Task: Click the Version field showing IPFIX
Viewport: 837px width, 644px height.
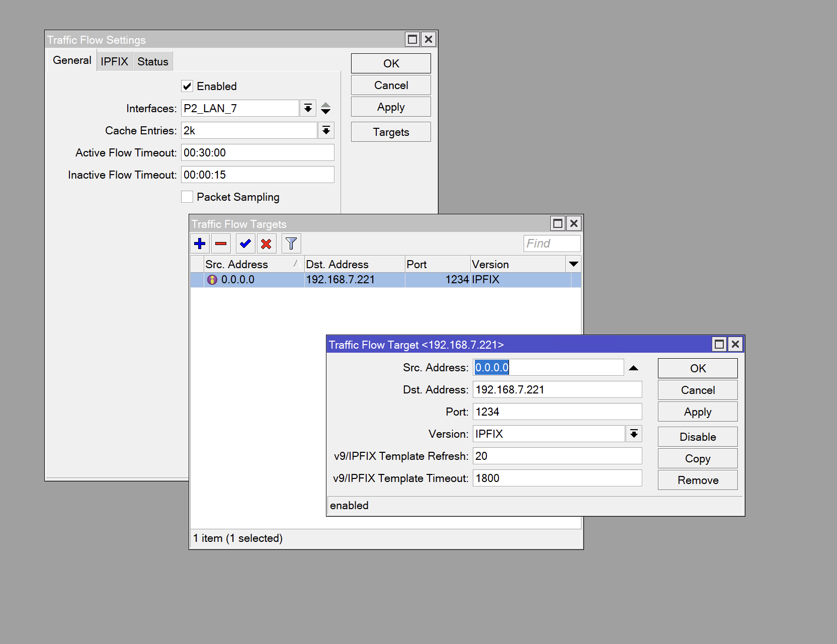Action: pos(549,434)
